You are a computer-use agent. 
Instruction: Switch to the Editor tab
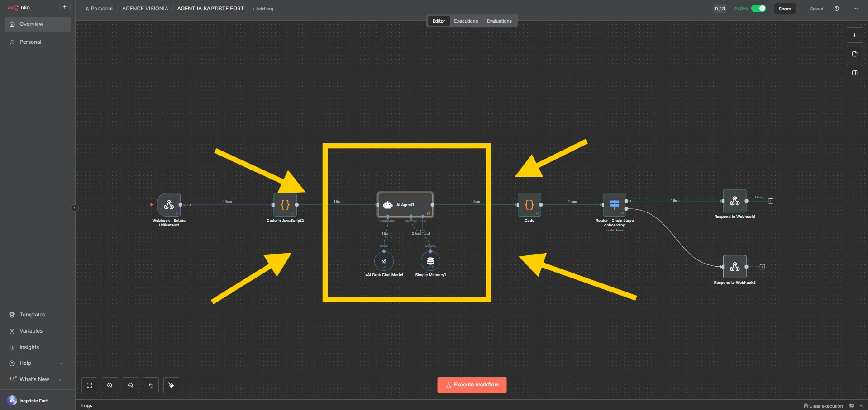coord(439,21)
